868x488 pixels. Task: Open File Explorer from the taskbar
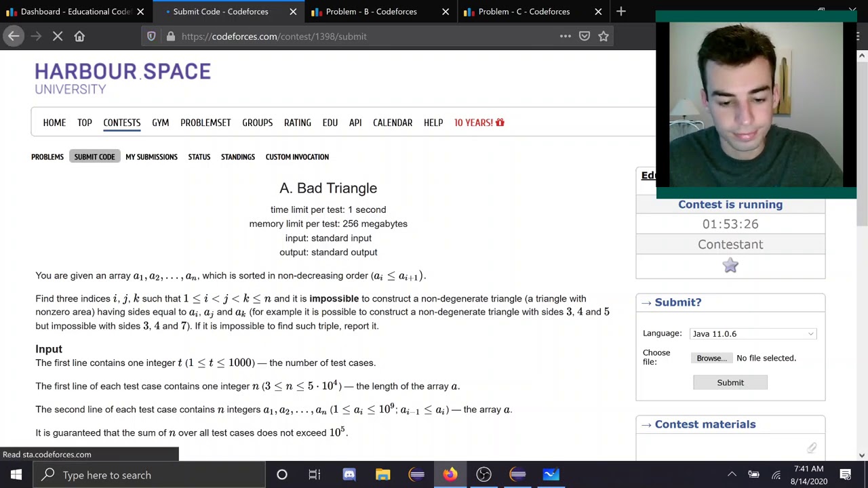click(x=383, y=474)
